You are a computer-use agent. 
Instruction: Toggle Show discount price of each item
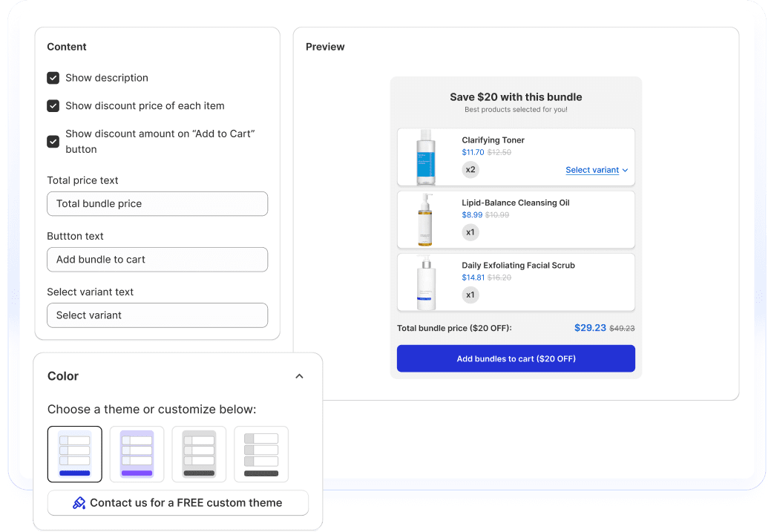point(53,106)
